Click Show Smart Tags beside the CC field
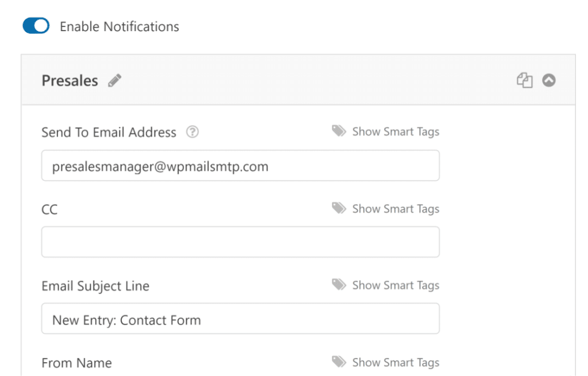588x376 pixels. tap(396, 209)
